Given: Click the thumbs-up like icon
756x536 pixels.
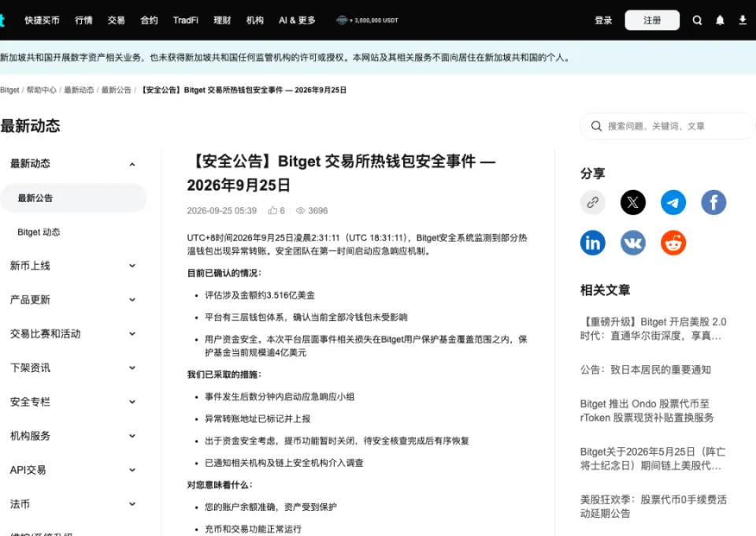Looking at the screenshot, I should coord(272,210).
